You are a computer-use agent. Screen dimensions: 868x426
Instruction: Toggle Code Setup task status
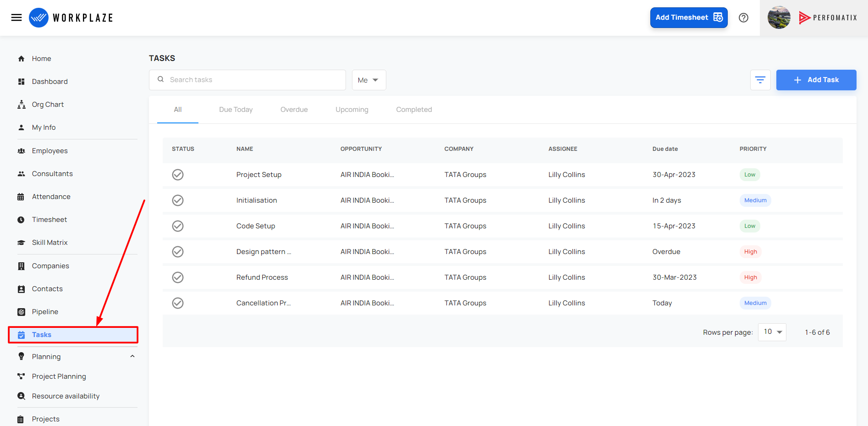tap(178, 226)
